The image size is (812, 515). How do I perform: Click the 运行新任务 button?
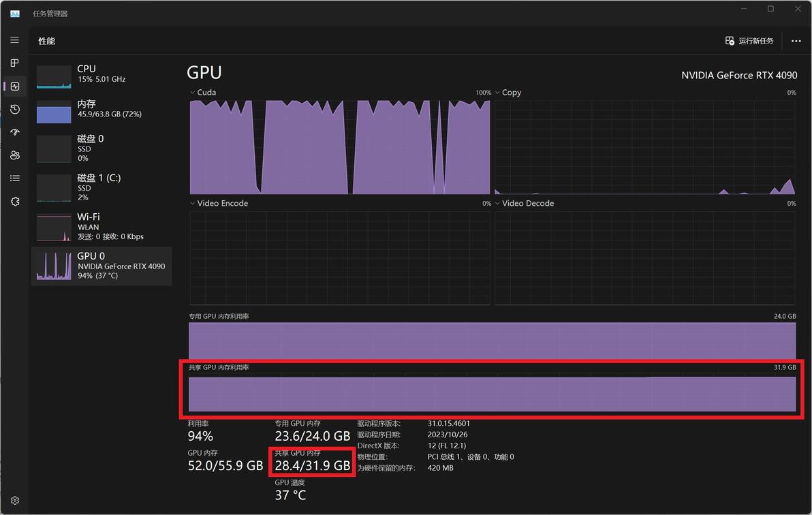(x=749, y=41)
